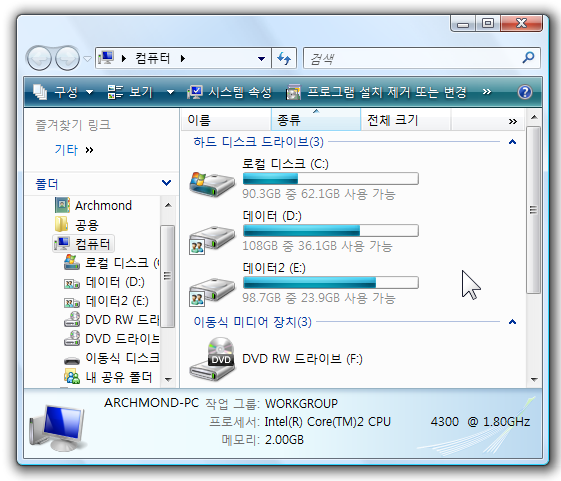The height and width of the screenshot is (481, 561).
Task: Click the D: drive usage bar
Action: click(x=331, y=230)
